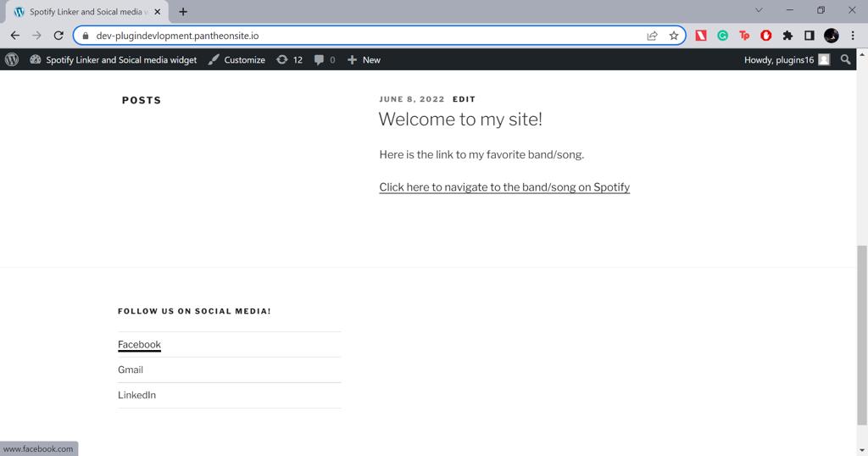Screen dimensions: 868x456
Task: Open the Opera-style red O extension
Action: [x=766, y=36]
